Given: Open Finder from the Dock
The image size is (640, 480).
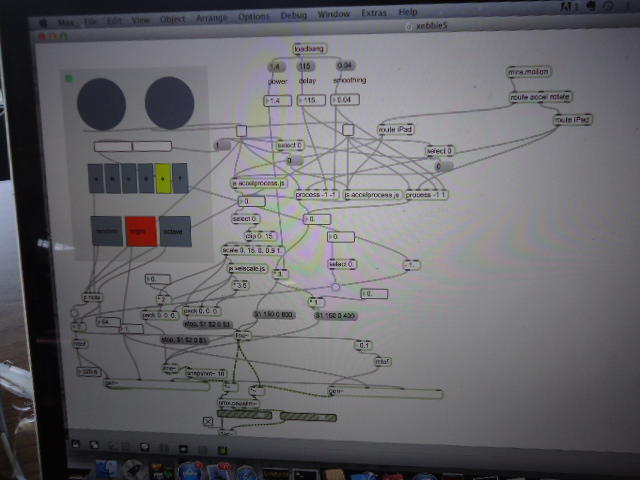Looking at the screenshot, I should (107, 469).
